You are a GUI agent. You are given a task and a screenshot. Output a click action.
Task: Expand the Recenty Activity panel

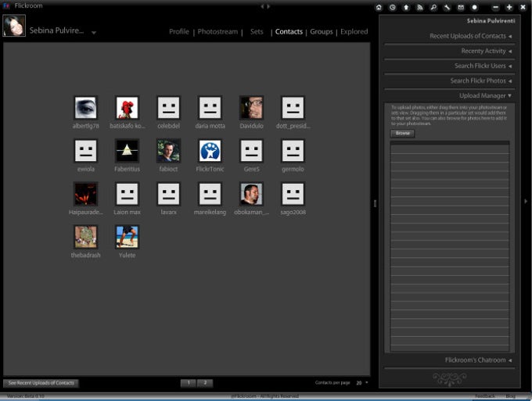(487, 51)
